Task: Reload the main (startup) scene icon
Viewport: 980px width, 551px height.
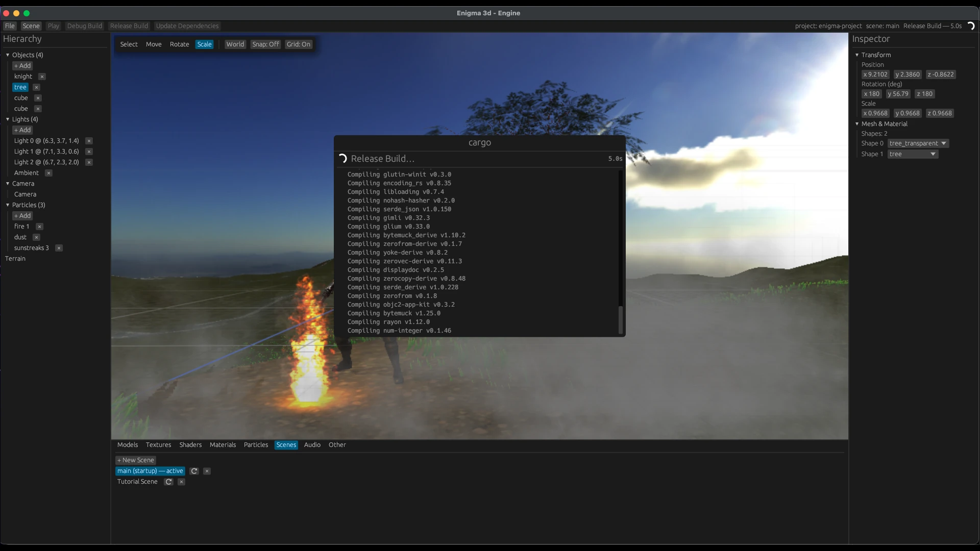Action: tap(194, 471)
